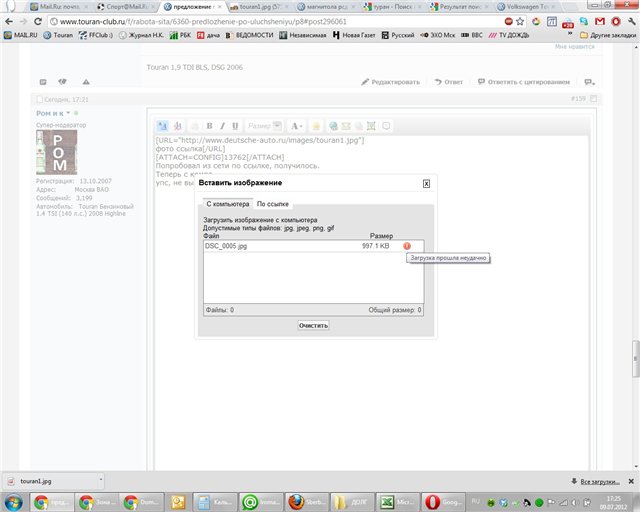Show hidden bookmarks with the chevron

tap(570, 33)
